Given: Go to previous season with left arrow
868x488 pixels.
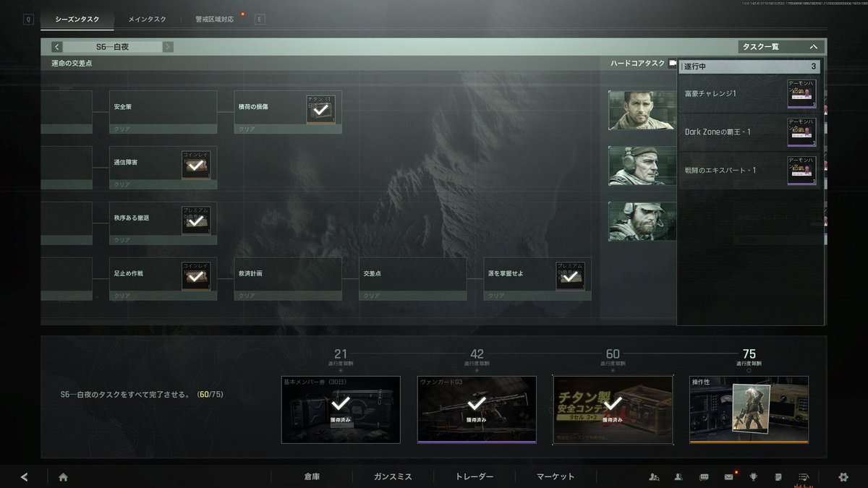Looking at the screenshot, I should coord(56,47).
